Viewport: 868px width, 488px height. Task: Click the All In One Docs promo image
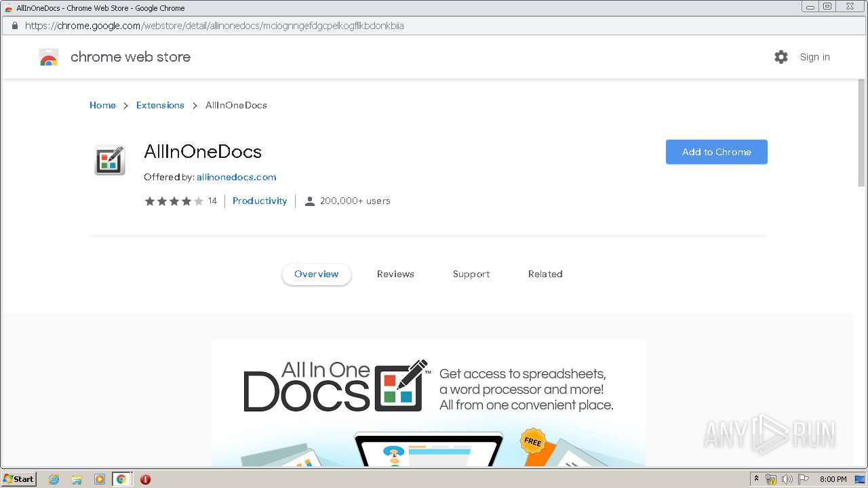point(429,403)
